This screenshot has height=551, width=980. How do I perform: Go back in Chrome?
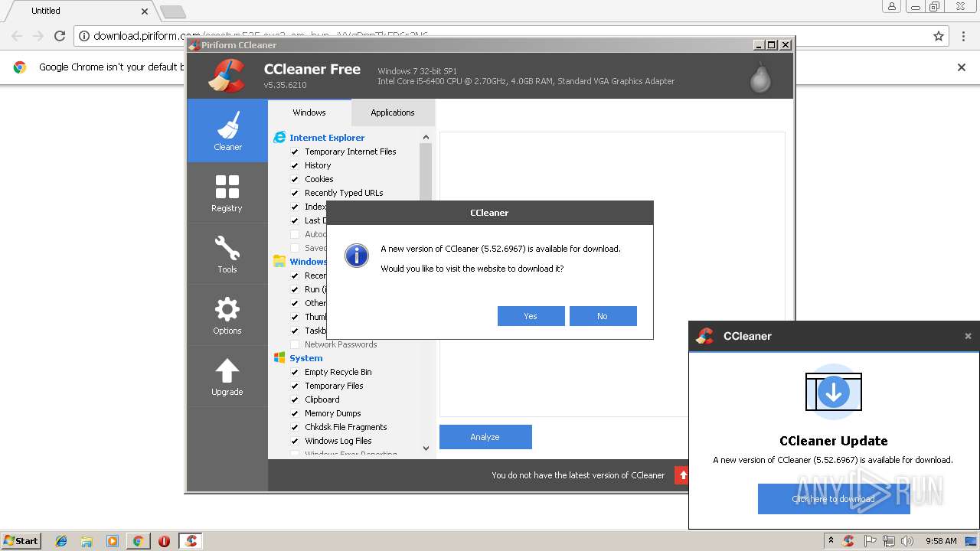coord(17,35)
